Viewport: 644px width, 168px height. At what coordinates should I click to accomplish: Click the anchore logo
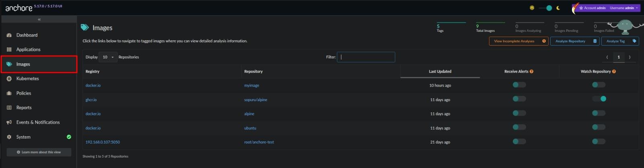click(19, 8)
